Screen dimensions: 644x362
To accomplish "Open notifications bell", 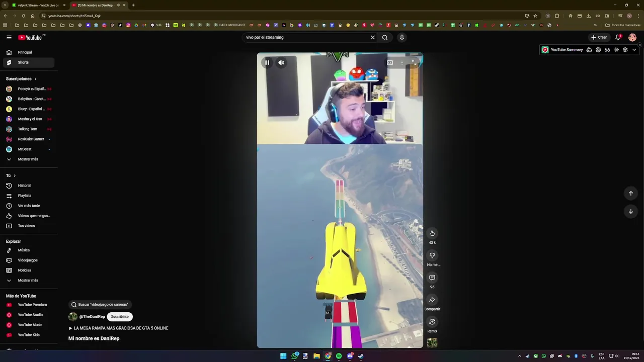I will click(618, 37).
